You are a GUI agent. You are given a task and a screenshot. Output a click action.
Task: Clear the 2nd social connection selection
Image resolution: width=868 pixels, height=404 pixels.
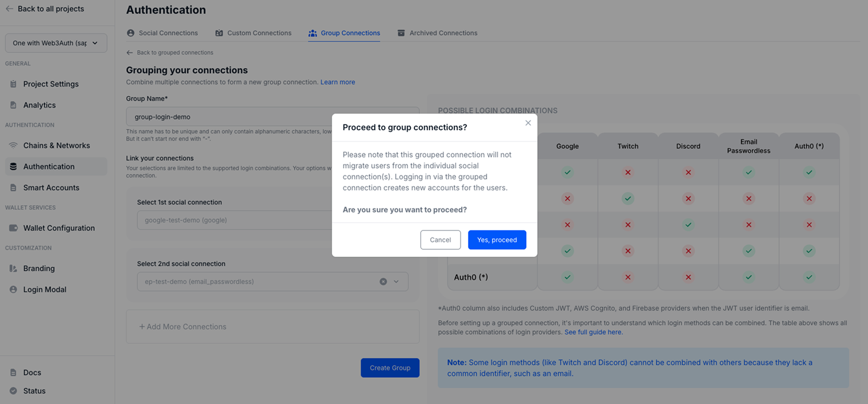[383, 282]
